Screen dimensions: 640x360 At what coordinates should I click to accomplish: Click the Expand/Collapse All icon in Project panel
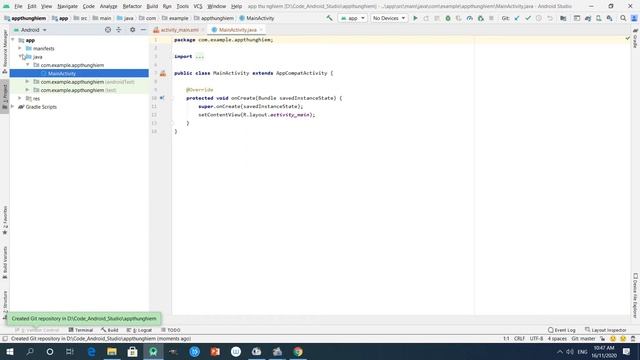click(119, 30)
